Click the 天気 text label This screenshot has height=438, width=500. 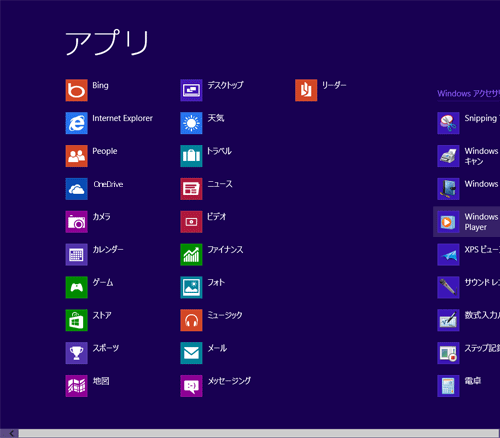click(x=216, y=118)
